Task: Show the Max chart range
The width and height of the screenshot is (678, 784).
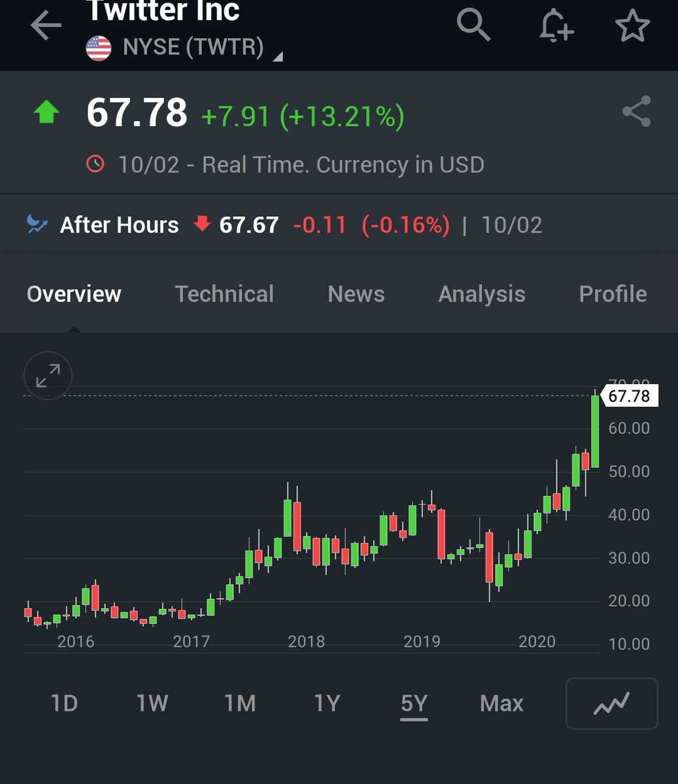Action: [501, 704]
